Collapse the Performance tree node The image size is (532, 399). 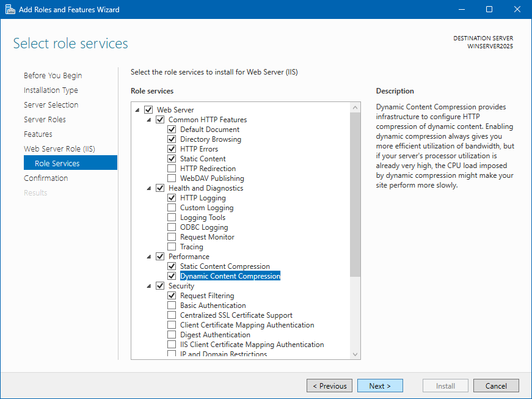(149, 257)
